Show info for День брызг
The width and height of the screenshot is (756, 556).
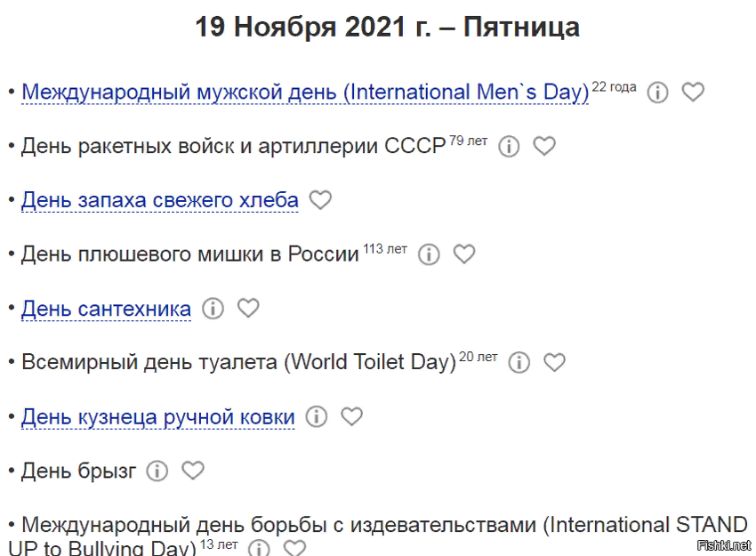157,471
